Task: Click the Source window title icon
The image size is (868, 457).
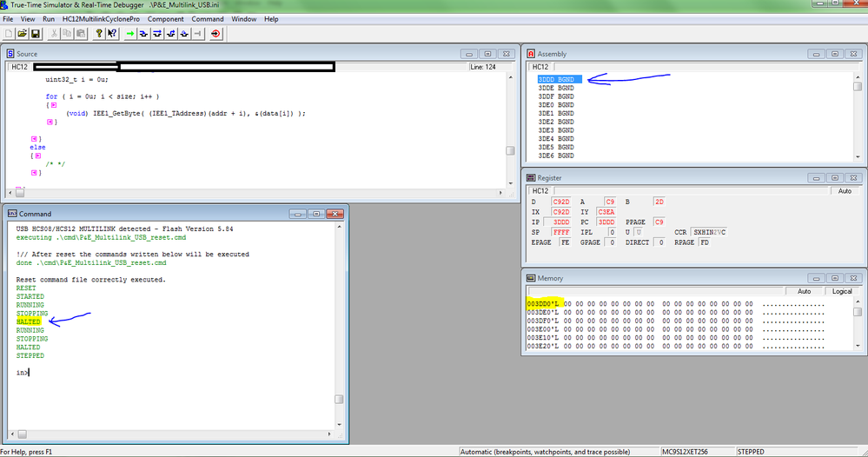Action: (x=10, y=54)
